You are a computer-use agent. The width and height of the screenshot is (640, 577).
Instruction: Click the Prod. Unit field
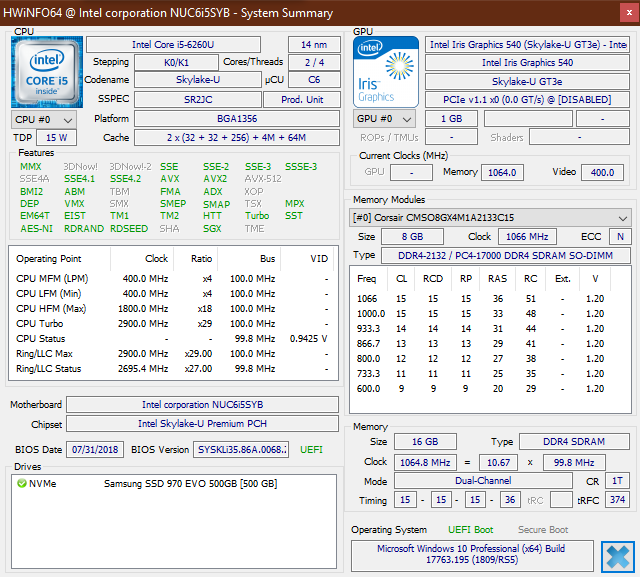coord(302,100)
